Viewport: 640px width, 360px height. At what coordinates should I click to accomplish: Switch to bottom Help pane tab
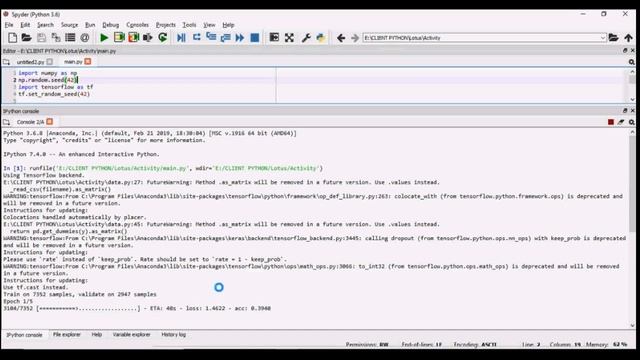tap(96, 334)
